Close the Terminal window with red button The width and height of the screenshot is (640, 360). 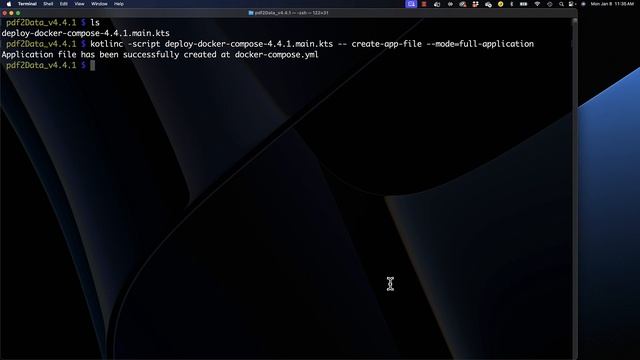[x=5, y=13]
